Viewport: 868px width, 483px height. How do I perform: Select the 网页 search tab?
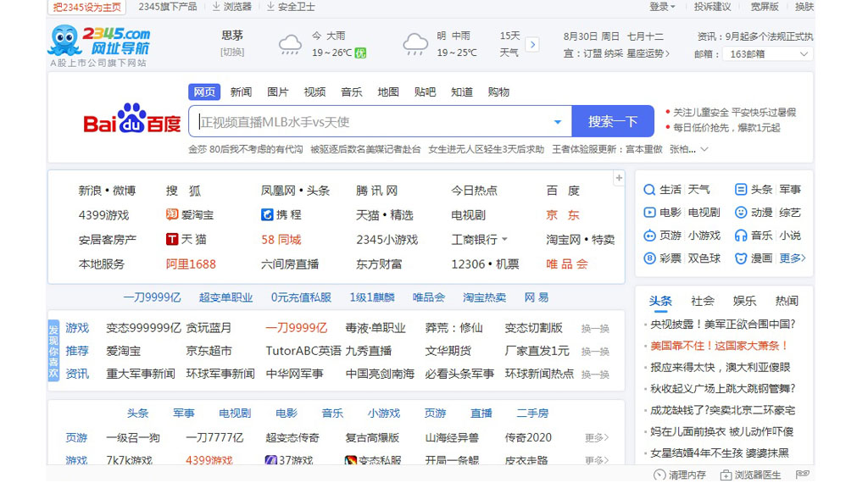204,92
